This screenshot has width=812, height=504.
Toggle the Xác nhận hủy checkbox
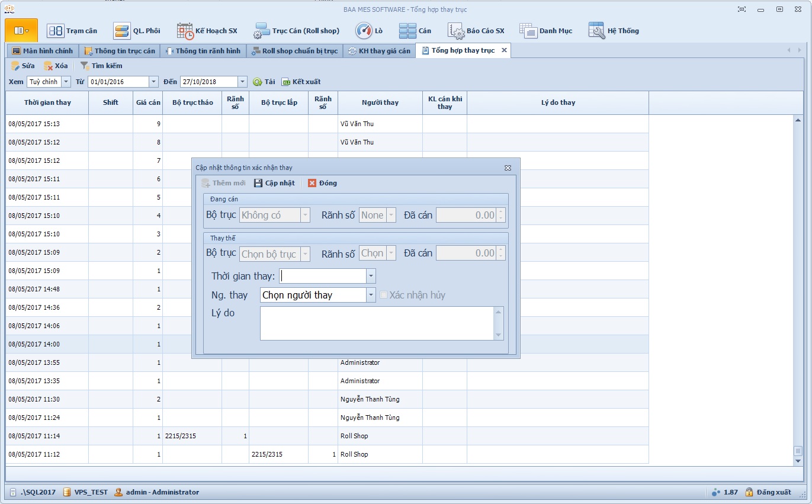tap(383, 295)
